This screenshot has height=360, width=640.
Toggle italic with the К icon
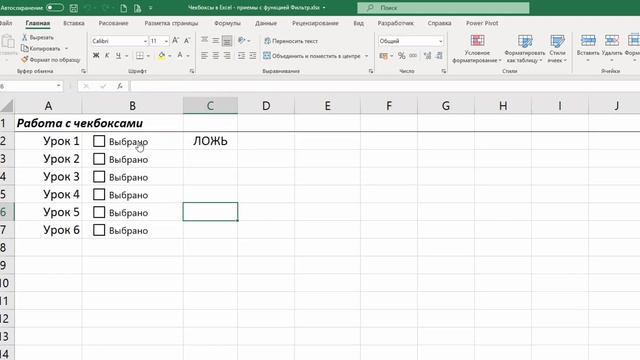[107, 55]
